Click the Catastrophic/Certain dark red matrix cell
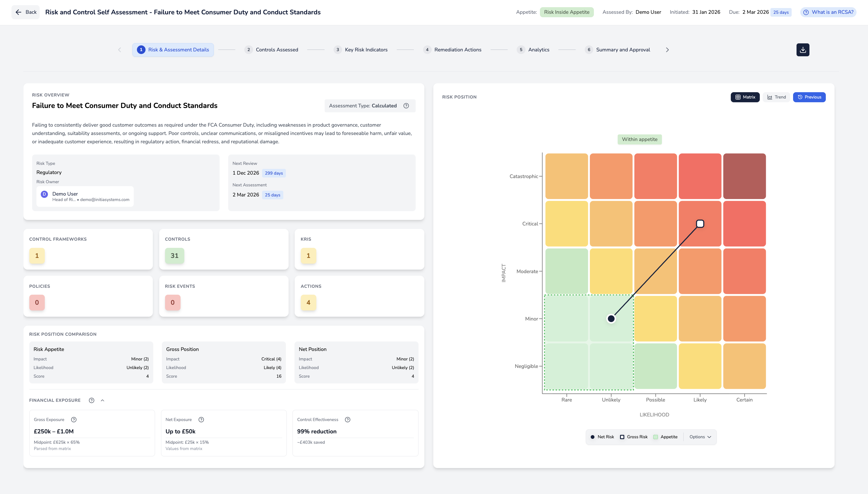 click(x=744, y=176)
